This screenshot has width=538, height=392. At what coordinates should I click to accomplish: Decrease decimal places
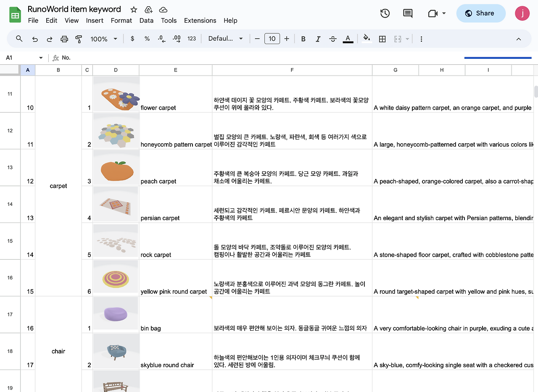point(161,38)
